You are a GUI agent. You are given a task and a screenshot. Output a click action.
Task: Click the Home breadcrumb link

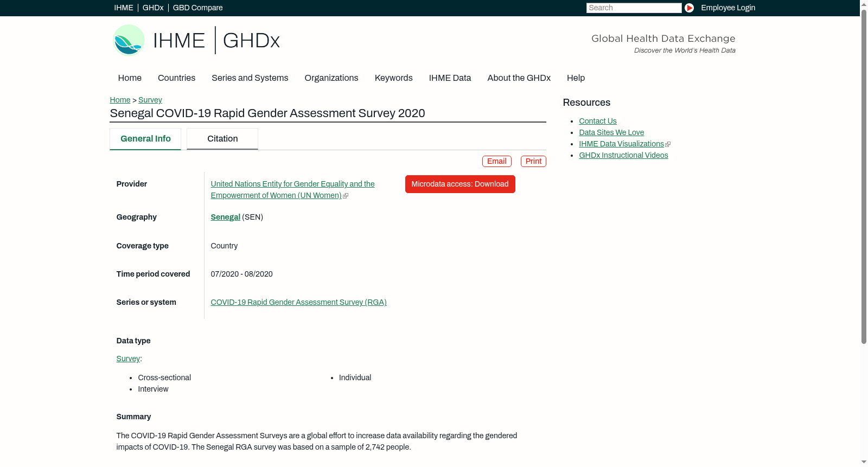tap(120, 100)
